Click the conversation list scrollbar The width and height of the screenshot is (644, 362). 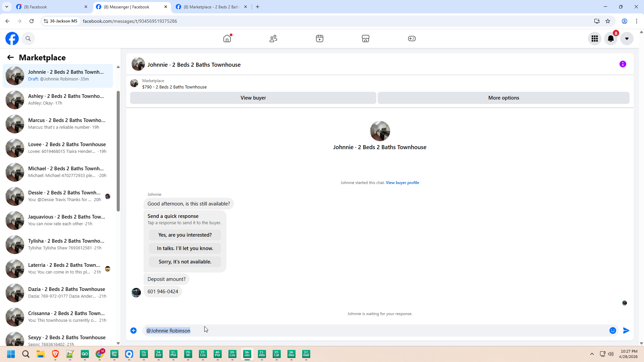(118, 151)
